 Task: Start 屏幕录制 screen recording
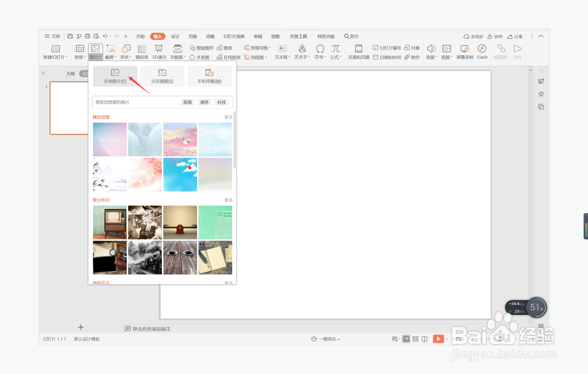(x=465, y=52)
